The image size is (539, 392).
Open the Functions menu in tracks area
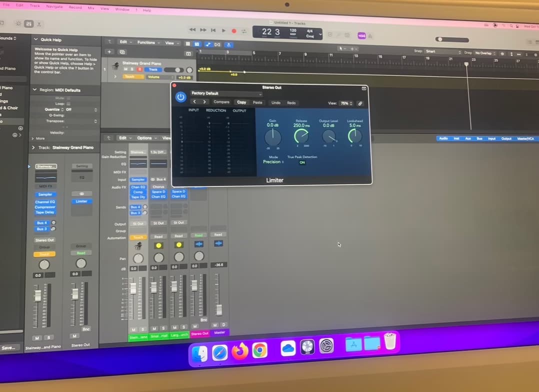tap(147, 42)
